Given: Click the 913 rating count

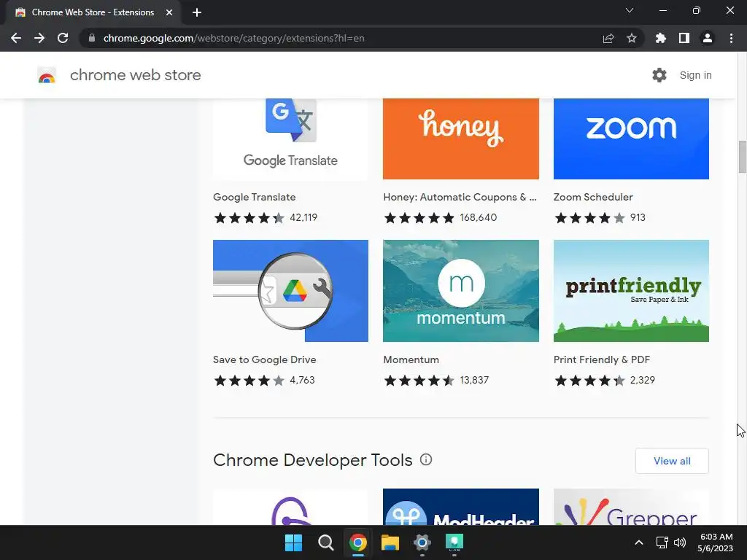Looking at the screenshot, I should (638, 217).
